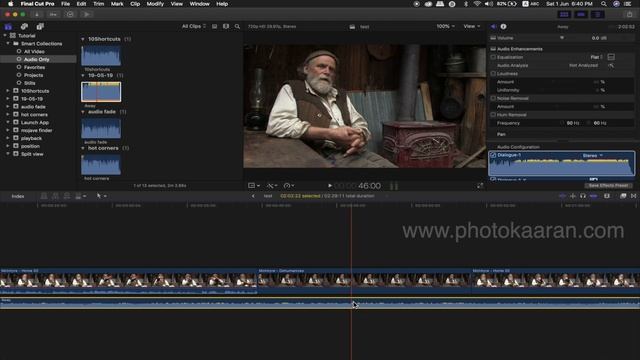Toggle the Dialogue-1 audio component checkbox

click(x=493, y=155)
